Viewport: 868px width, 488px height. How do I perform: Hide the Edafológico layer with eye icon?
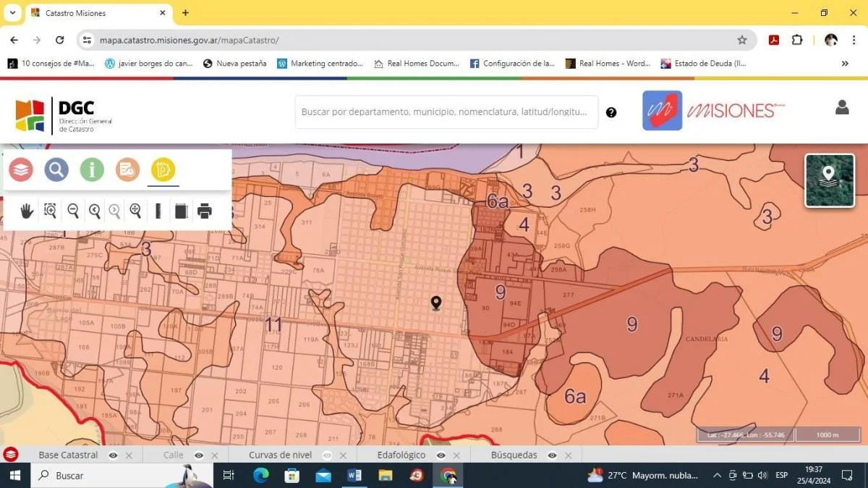click(x=441, y=455)
